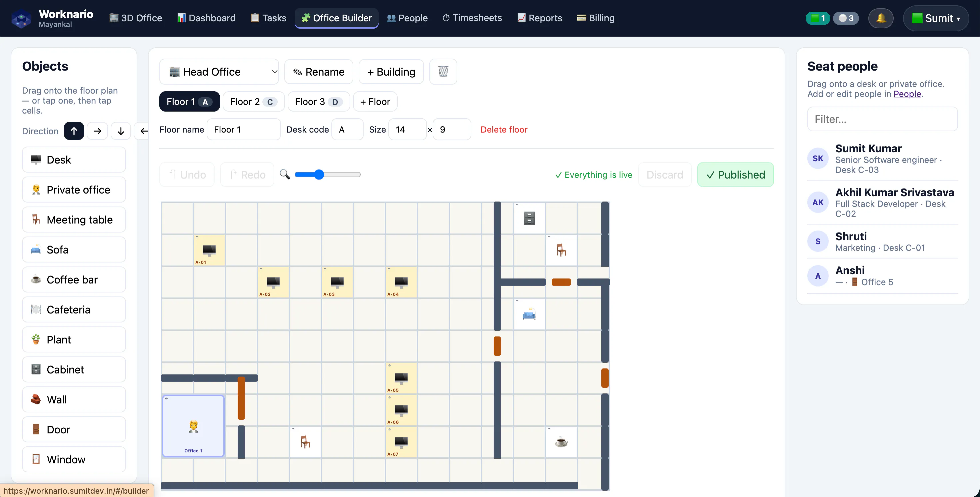Click the green online status badge showing 1
980x497 pixels.
pyautogui.click(x=818, y=18)
